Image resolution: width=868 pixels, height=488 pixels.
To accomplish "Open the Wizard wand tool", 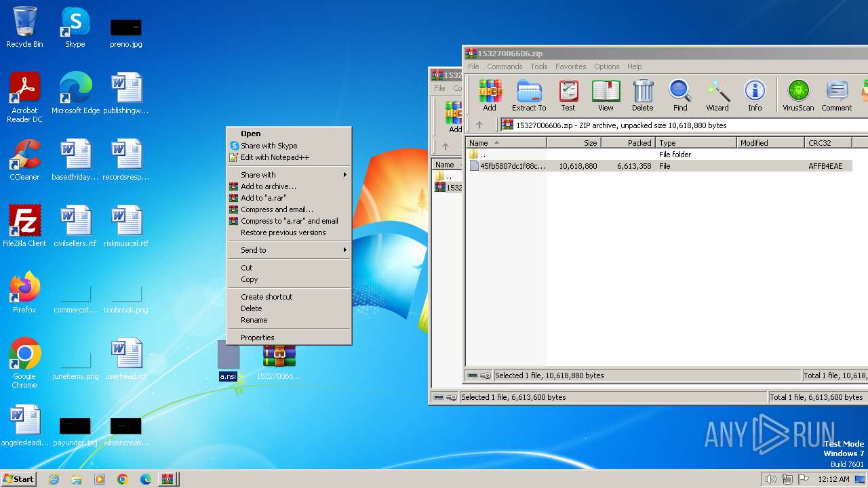I will click(x=717, y=95).
